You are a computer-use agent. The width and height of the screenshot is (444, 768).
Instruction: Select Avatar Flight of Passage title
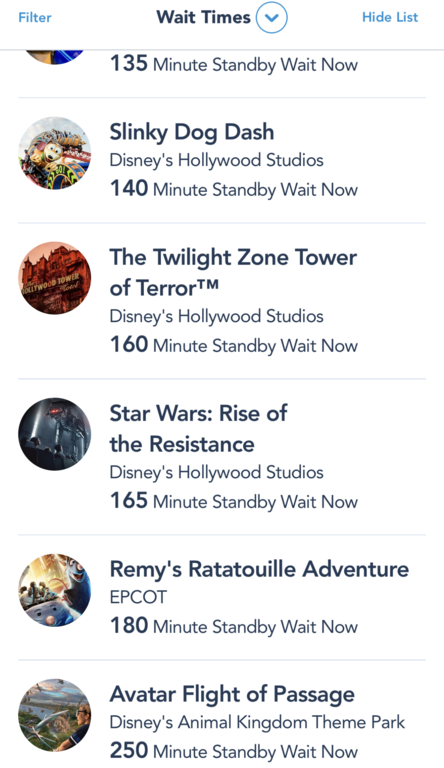pyautogui.click(x=232, y=695)
